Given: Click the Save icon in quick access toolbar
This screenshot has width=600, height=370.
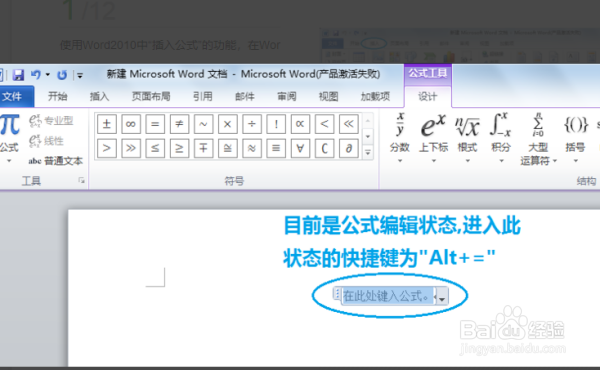Looking at the screenshot, I should (x=18, y=75).
